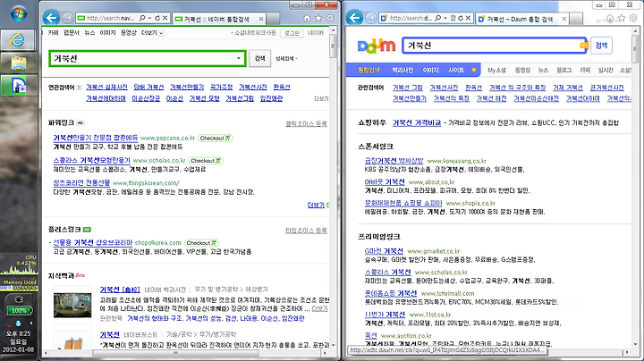Switch to 거북선 – Daum 통합 검색 tab

pos(522,19)
